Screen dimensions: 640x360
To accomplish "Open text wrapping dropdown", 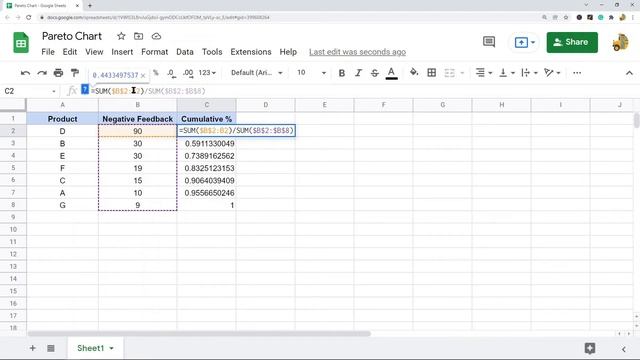I will click(x=529, y=73).
